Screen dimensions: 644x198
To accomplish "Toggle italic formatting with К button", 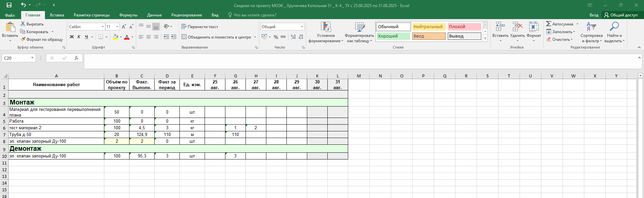I will pos(79,37).
